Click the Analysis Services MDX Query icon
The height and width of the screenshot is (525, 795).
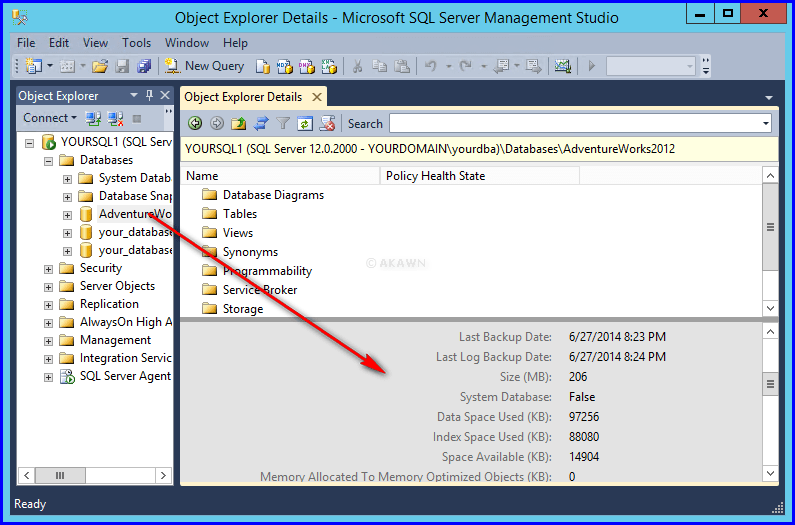click(x=284, y=66)
